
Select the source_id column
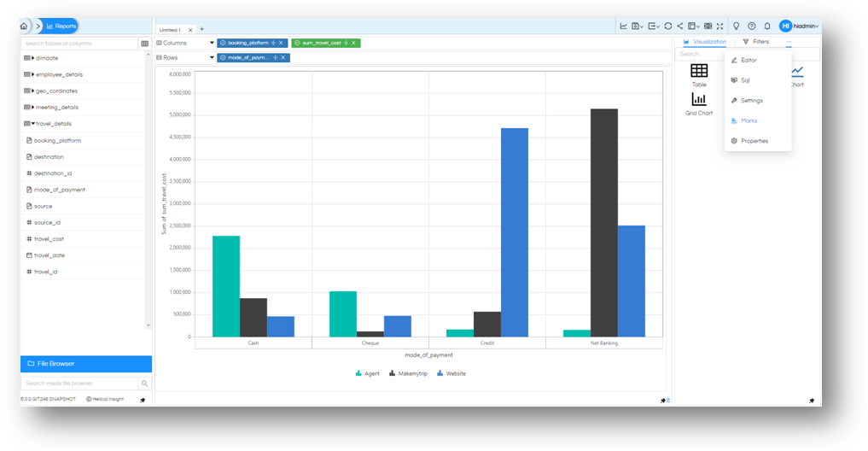click(47, 223)
